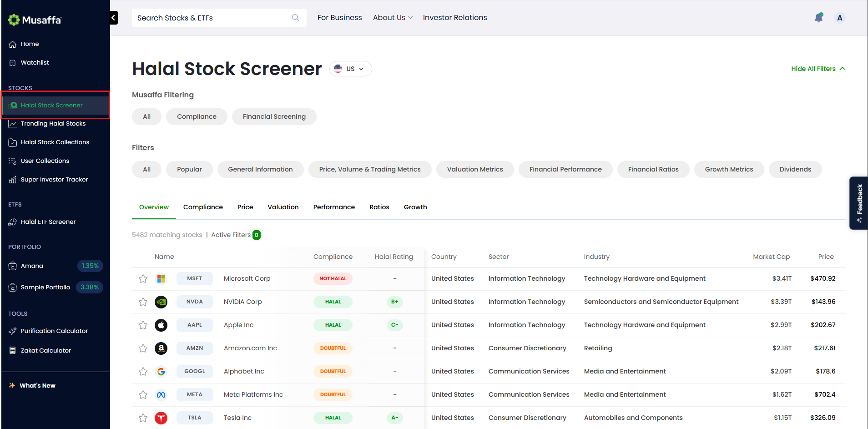Screen dimensions: 868x429
Task: Open the NVDA ticker link
Action: [195, 302]
